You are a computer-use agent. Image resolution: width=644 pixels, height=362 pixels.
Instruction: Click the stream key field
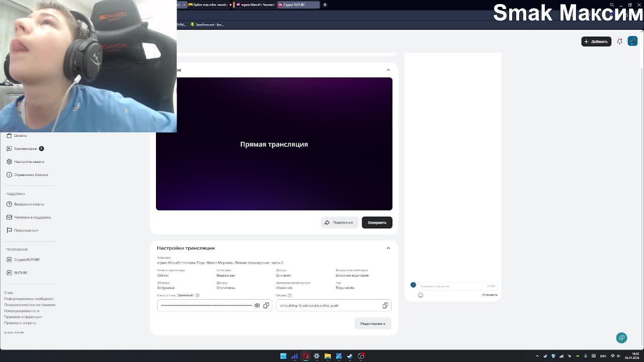pyautogui.click(x=214, y=305)
